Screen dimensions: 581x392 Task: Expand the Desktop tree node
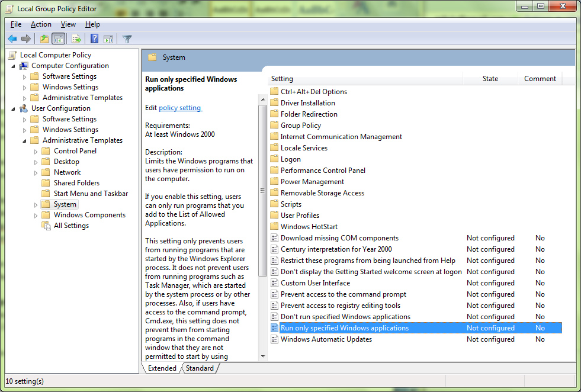pos(36,162)
